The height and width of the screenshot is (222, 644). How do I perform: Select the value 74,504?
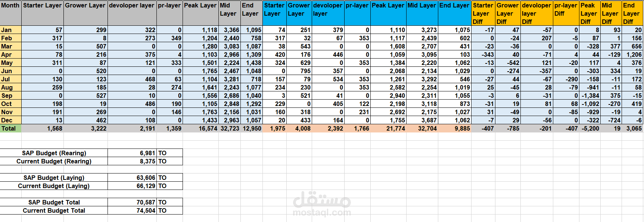pos(132,210)
